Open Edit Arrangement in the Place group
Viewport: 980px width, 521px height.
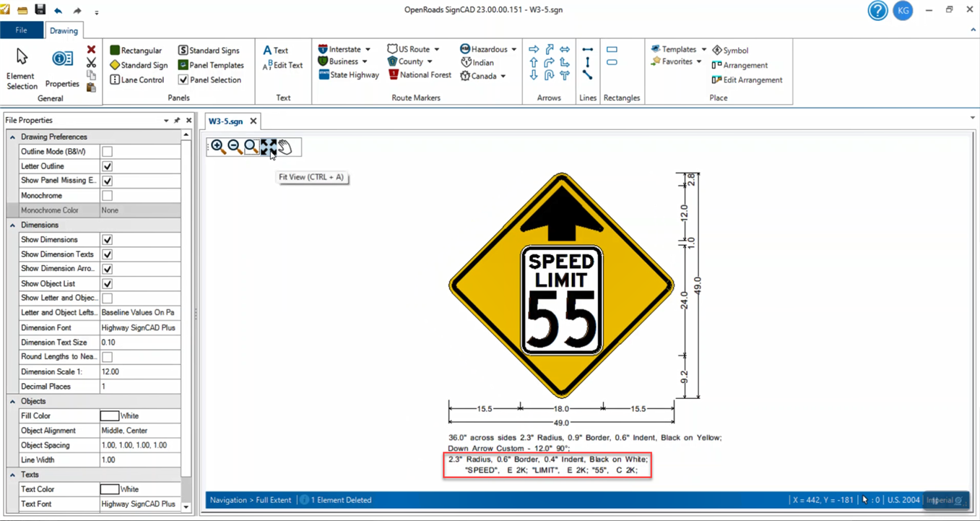[747, 80]
